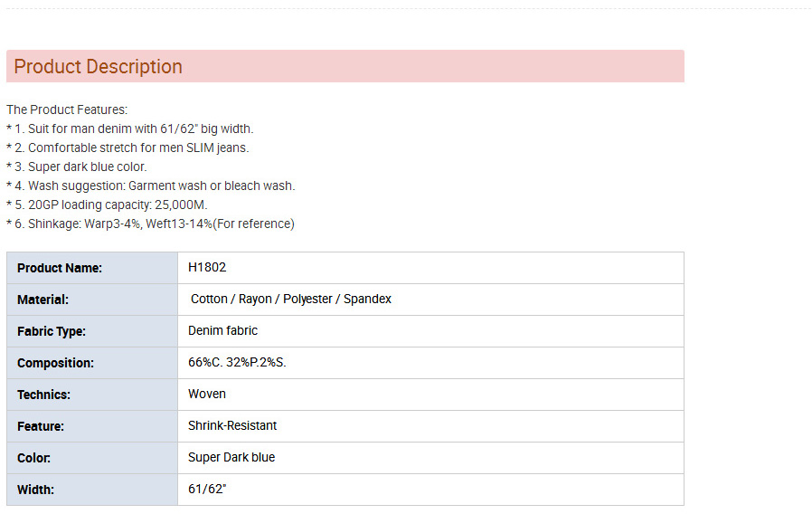This screenshot has height=514, width=812.
Task: Click the Composition label cell
Action: tap(92, 363)
